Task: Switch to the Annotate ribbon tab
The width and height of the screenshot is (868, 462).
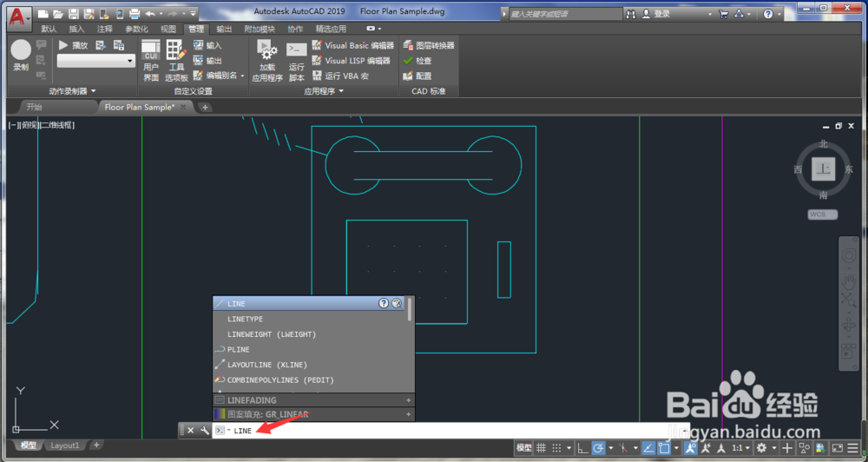Action: [x=105, y=29]
